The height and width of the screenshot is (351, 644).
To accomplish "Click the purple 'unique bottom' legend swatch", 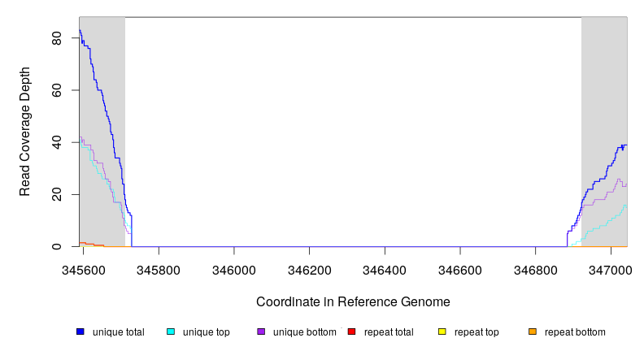I will 261,332.
